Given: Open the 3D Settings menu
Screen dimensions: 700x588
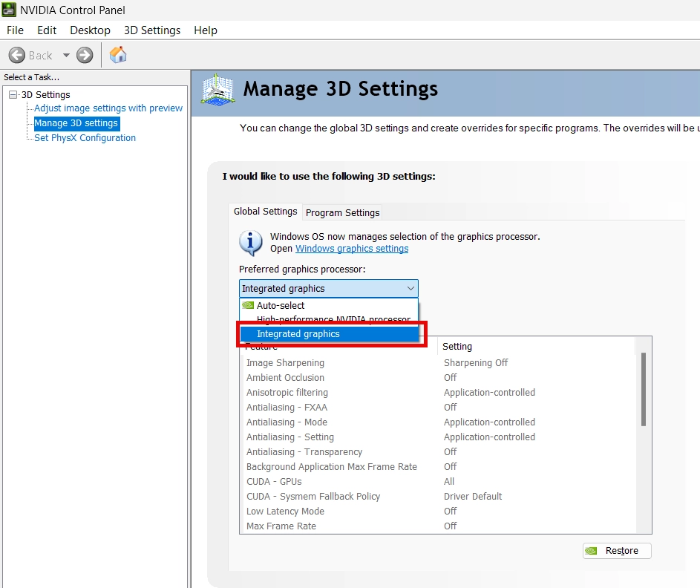Looking at the screenshot, I should pyautogui.click(x=152, y=30).
